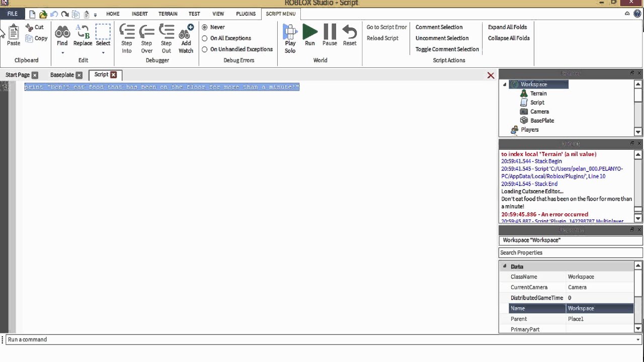Open the quick access customize dropdown

(x=95, y=15)
